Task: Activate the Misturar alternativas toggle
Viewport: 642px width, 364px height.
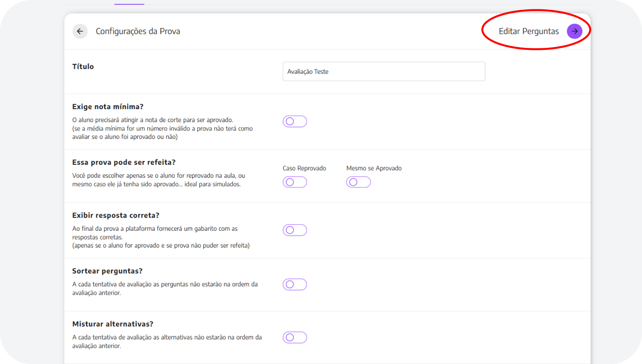Action: coord(294,337)
